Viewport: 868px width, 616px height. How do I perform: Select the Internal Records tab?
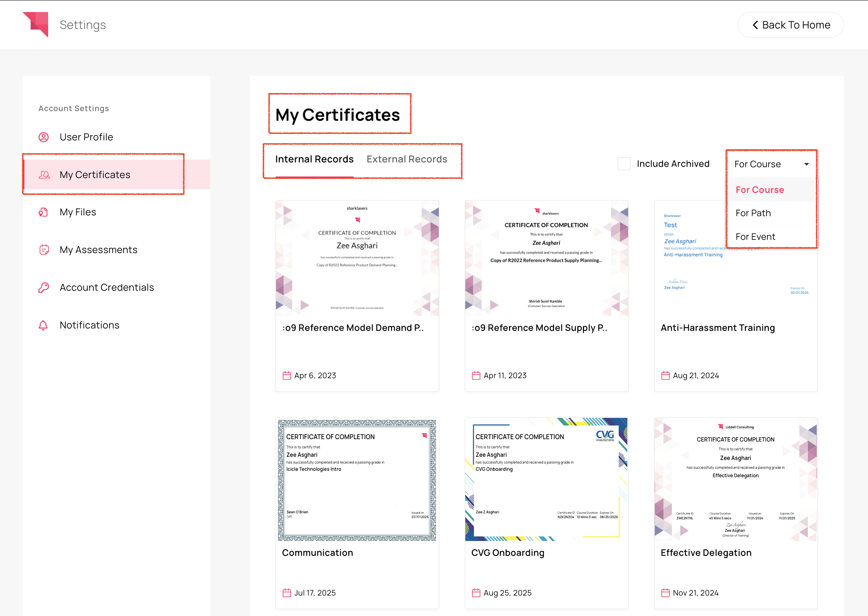pos(314,159)
